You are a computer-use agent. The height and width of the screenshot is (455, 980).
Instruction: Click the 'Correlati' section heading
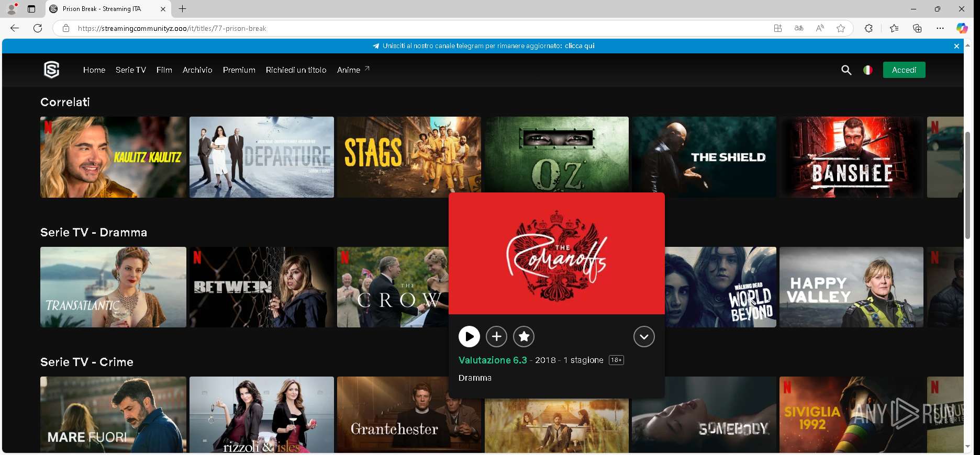65,102
